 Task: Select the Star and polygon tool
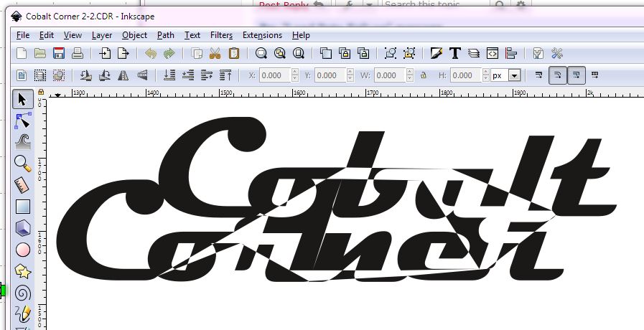click(23, 271)
